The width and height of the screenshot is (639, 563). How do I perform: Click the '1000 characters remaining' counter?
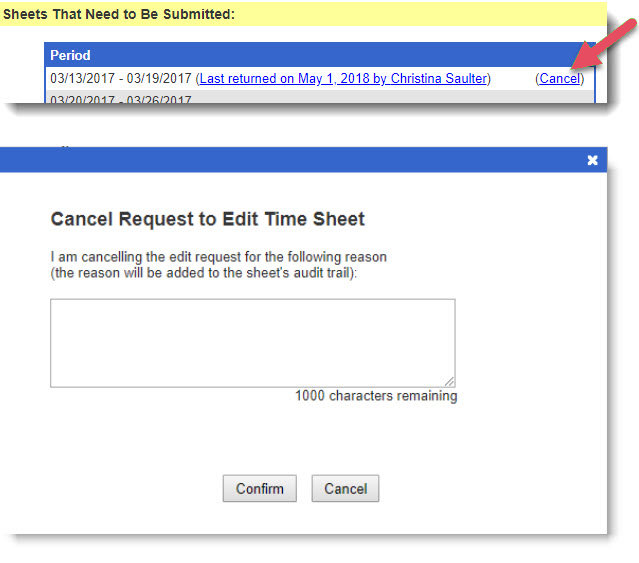[x=375, y=396]
